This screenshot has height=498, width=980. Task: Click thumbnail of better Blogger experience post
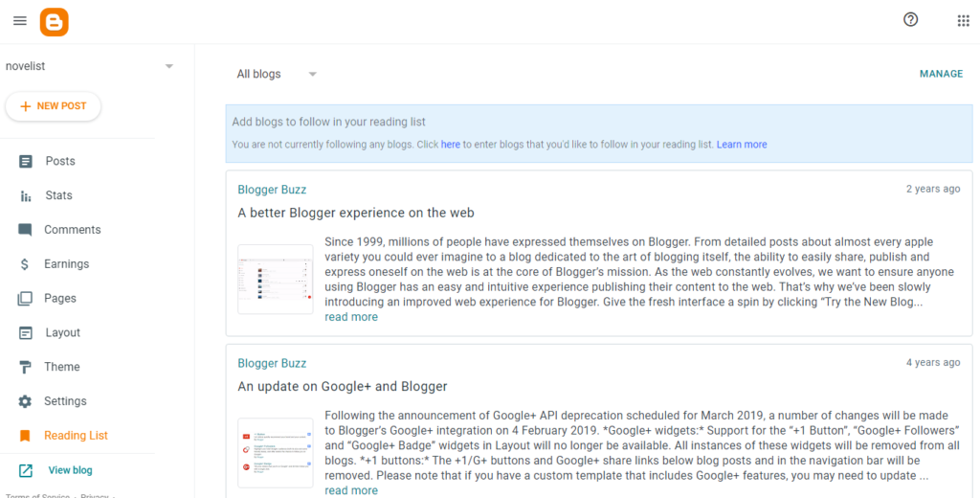[x=276, y=279]
